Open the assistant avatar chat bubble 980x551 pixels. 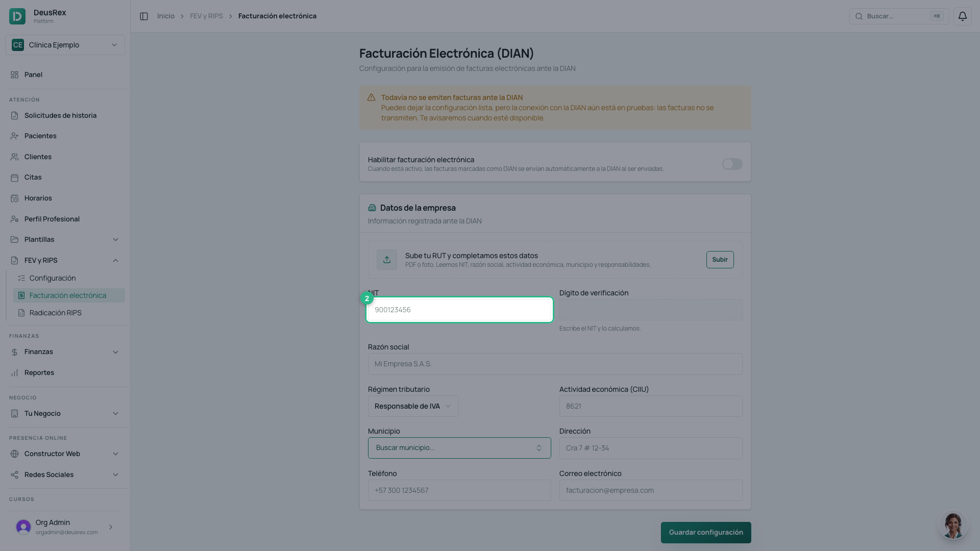click(953, 525)
